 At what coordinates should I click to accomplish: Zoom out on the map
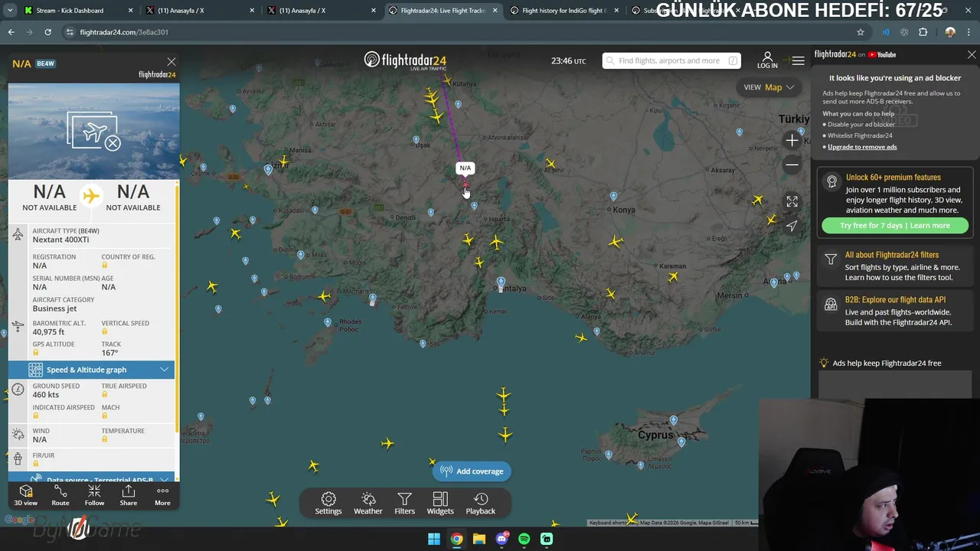click(x=792, y=165)
